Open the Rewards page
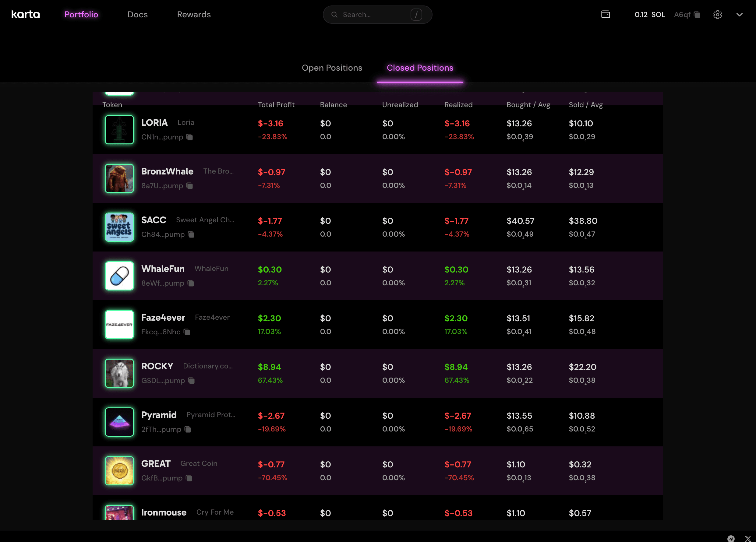The height and width of the screenshot is (542, 756). point(194,15)
